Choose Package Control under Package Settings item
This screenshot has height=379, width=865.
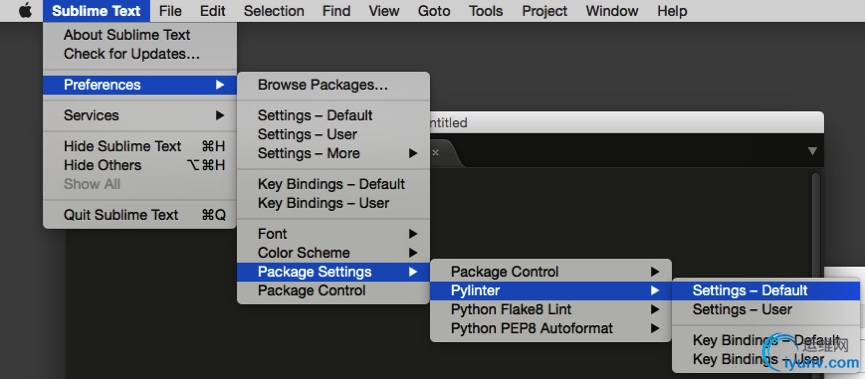[x=333, y=290]
